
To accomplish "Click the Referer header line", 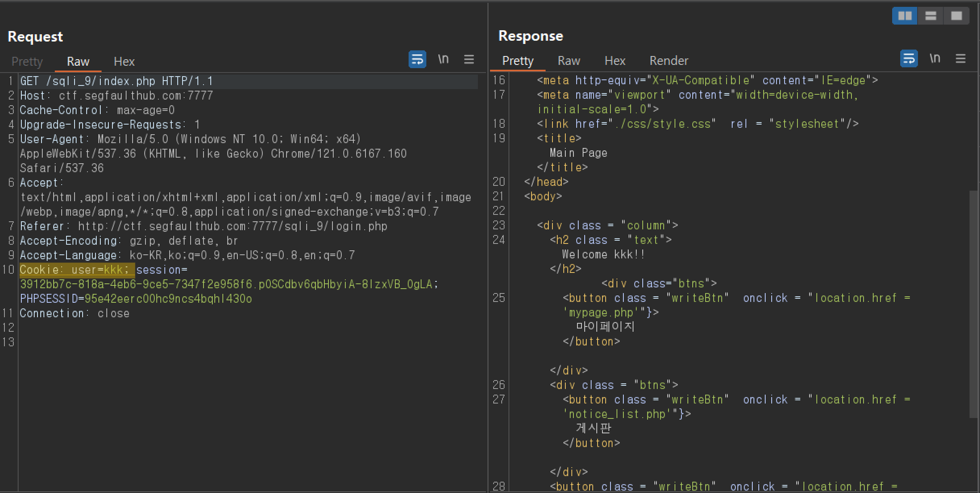I will coord(203,226).
